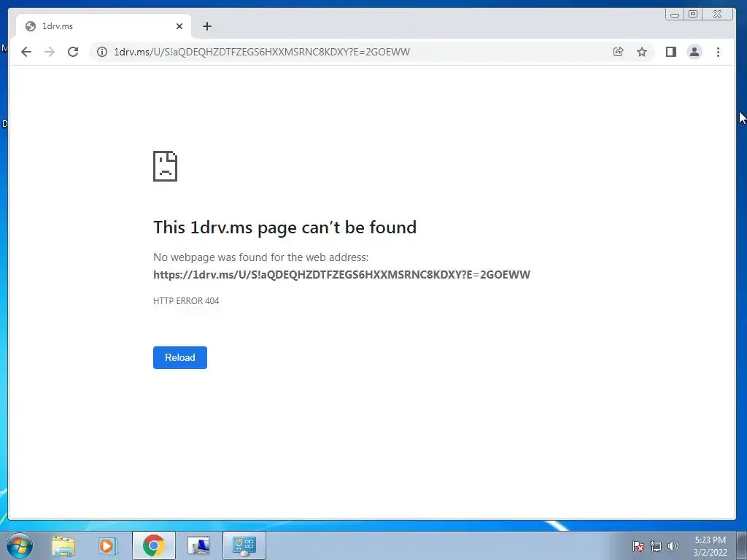Viewport: 747px width, 560px height.
Task: Close the Chrome window
Action: [717, 15]
